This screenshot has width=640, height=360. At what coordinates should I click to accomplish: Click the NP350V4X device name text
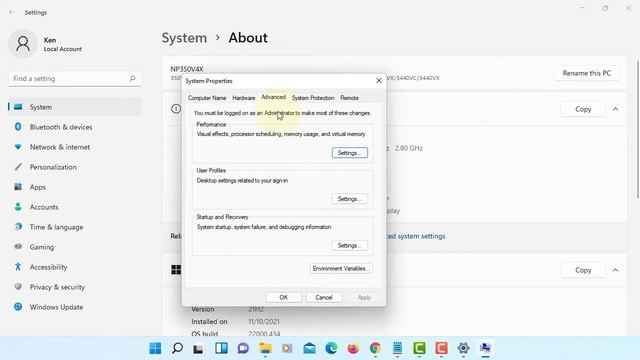coord(187,69)
